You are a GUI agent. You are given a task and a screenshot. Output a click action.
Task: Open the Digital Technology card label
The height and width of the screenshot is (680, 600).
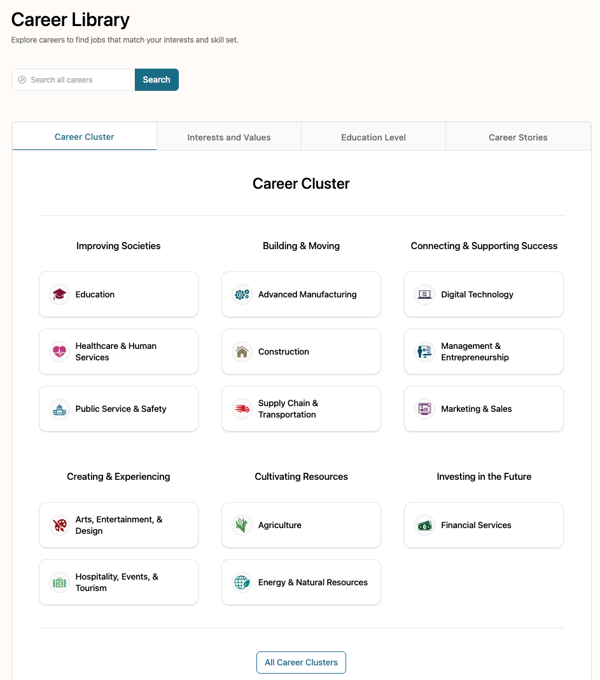click(x=477, y=294)
